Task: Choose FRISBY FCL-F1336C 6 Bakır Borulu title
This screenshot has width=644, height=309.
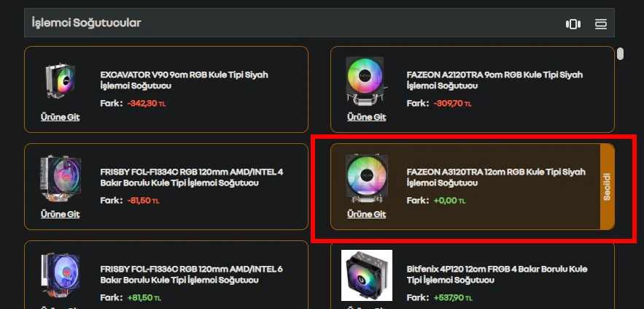Action: [x=191, y=275]
